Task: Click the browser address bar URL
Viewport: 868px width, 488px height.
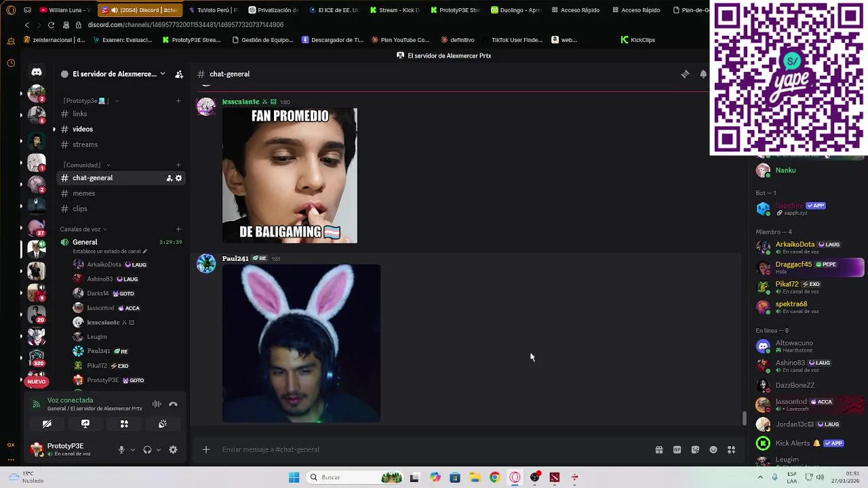Action: [186, 25]
